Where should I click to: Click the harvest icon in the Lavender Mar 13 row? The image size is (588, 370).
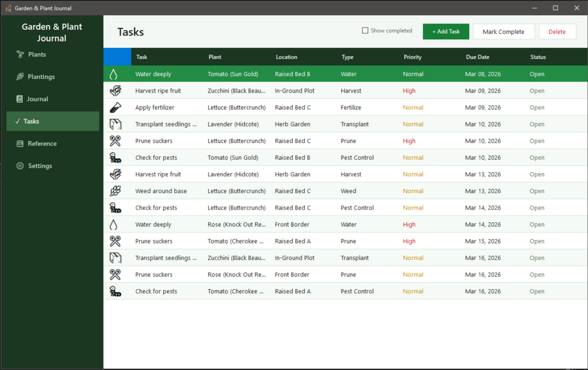[x=115, y=174]
